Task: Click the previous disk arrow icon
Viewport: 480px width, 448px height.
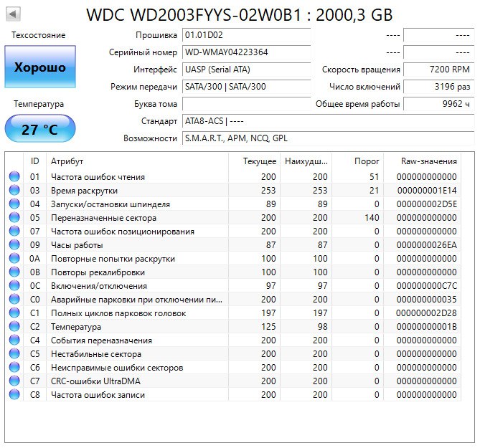Action: (x=13, y=14)
